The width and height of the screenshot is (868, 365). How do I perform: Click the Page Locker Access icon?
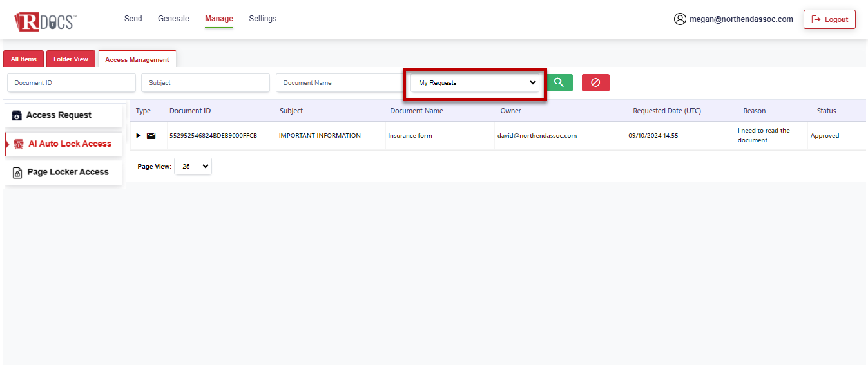18,173
